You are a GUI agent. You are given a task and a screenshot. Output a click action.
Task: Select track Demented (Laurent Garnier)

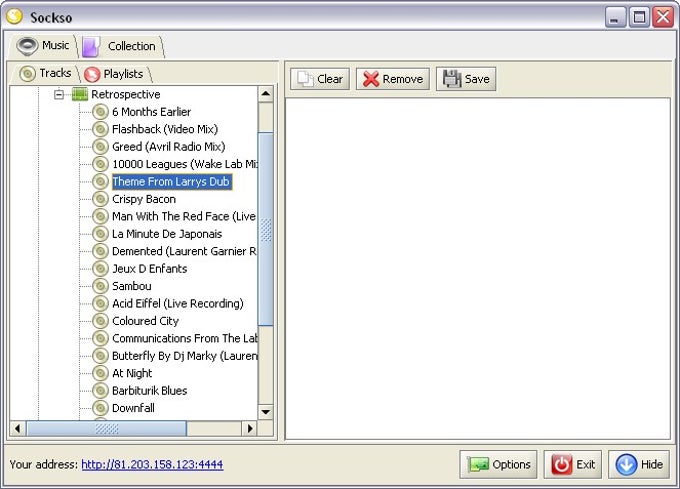(x=184, y=251)
